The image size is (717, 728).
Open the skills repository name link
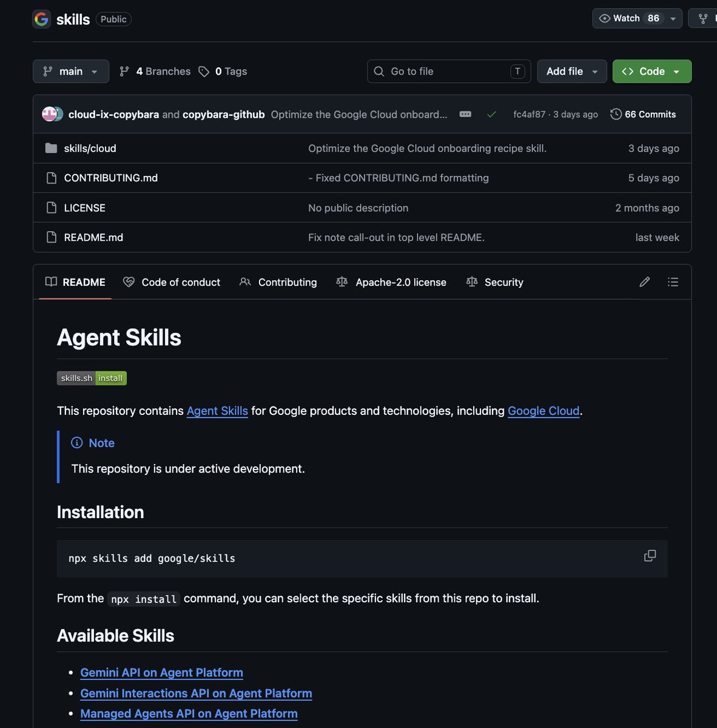point(73,19)
